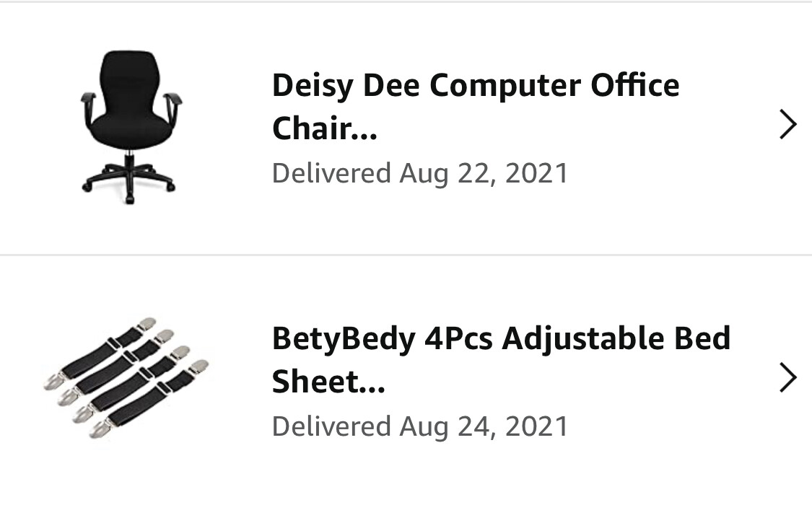Screen dimensions: 812x505
Task: Expand the Deisy Dee order chevron
Action: pyautogui.click(x=788, y=125)
